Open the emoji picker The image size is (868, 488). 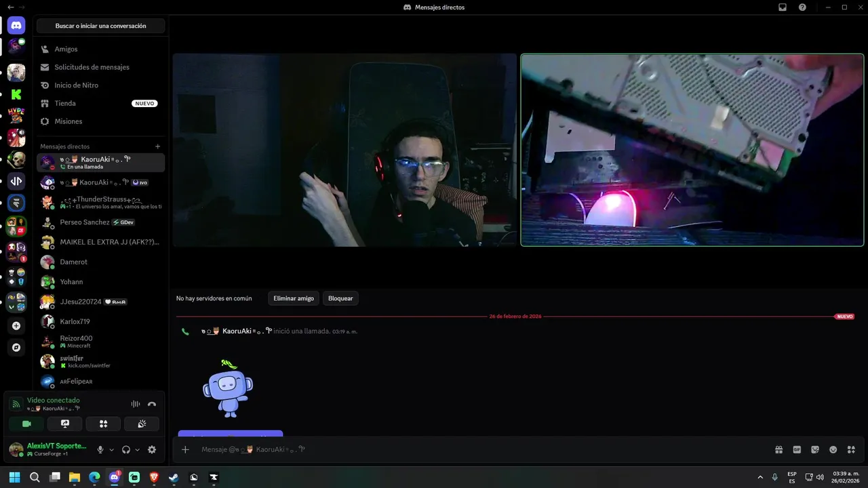pyautogui.click(x=833, y=449)
